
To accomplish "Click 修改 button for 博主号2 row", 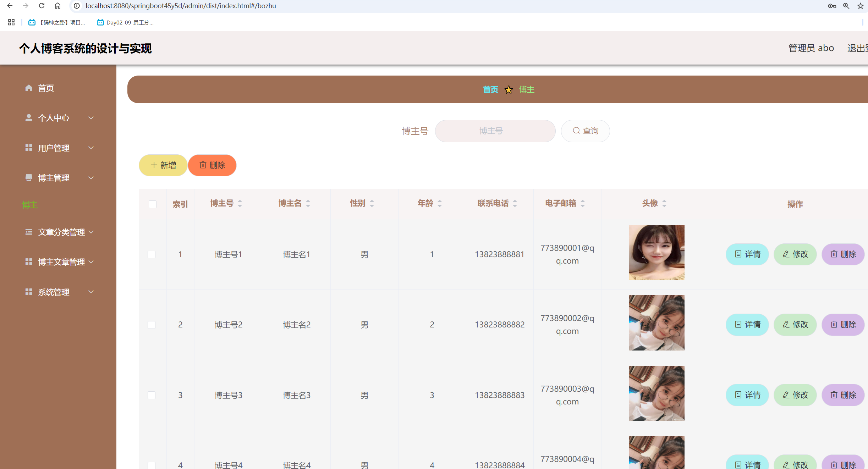I will pos(795,325).
